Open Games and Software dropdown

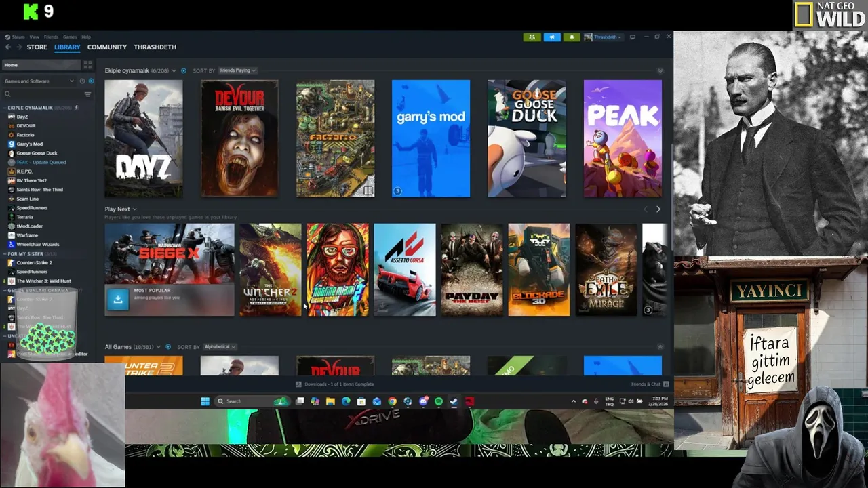[x=39, y=81]
